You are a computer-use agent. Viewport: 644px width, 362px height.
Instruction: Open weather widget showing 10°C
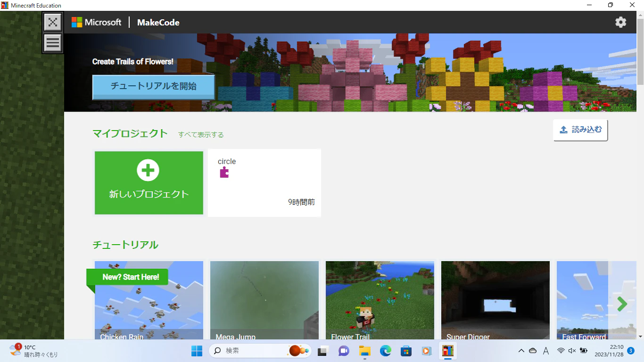[x=34, y=351]
